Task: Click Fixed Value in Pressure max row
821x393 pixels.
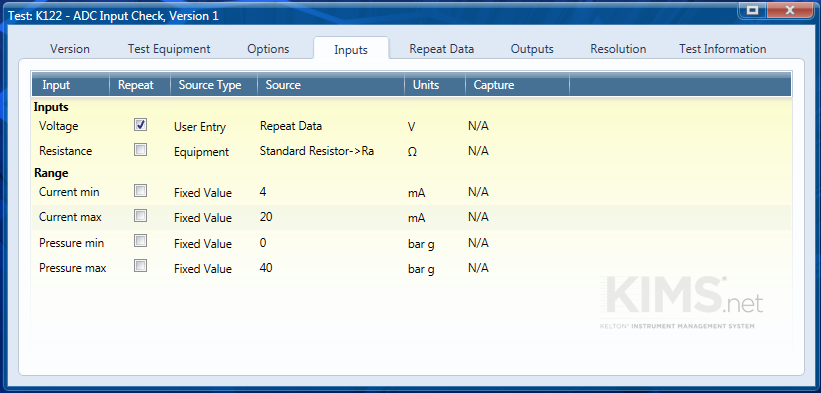Action: click(203, 268)
